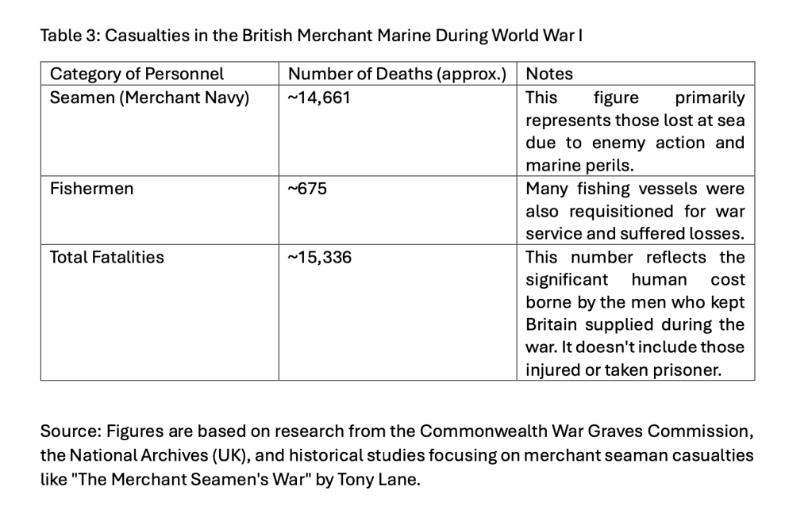Viewport: 812px width, 525px height.
Task: Click the 'Total Fatalities' row label
Action: pos(106,257)
